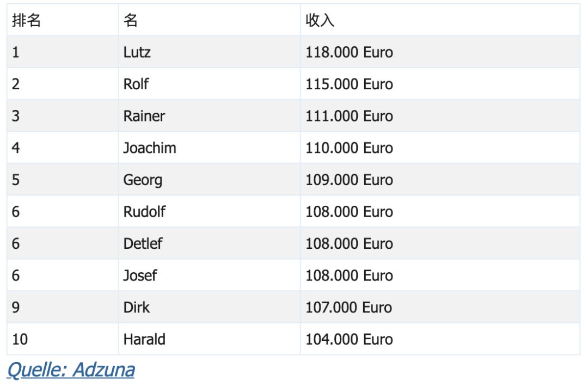Click the name Harald in the last row
Screen dimensions: 588x386
pos(144,339)
